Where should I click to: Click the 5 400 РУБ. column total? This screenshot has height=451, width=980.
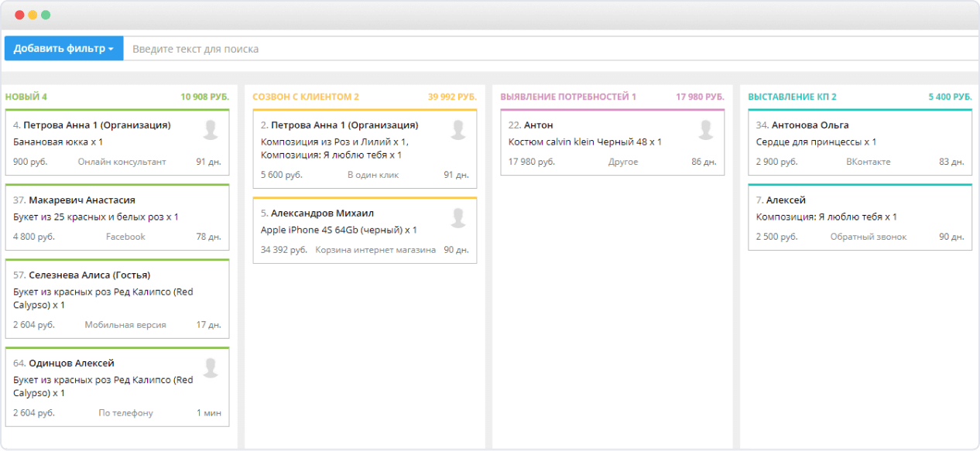tap(950, 97)
